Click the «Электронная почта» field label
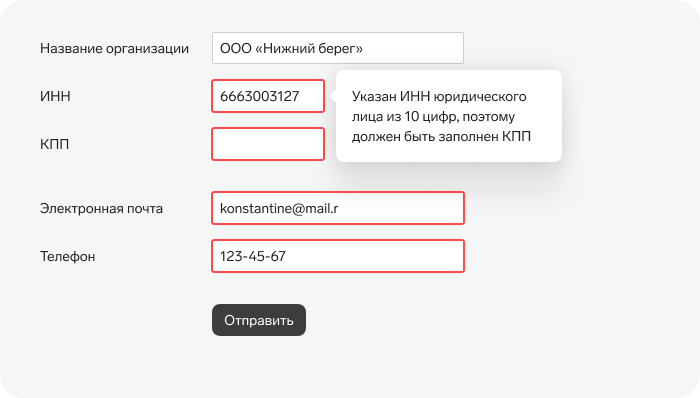 [101, 208]
